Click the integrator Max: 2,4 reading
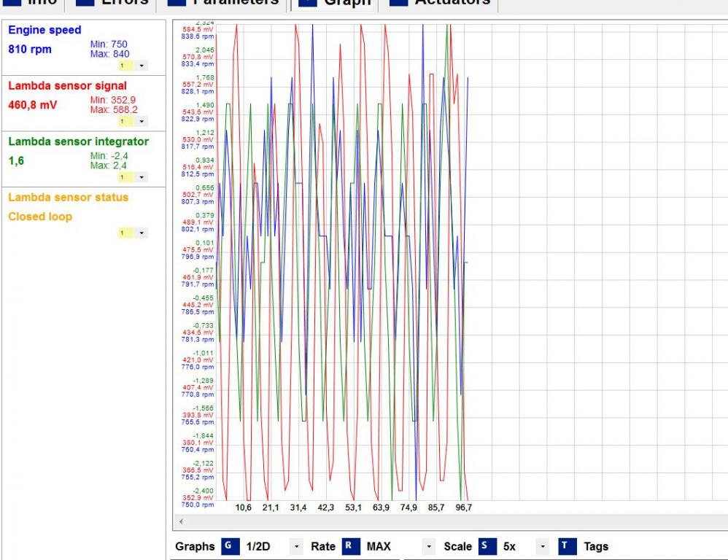Screen dimensions: 728x560 [108, 166]
